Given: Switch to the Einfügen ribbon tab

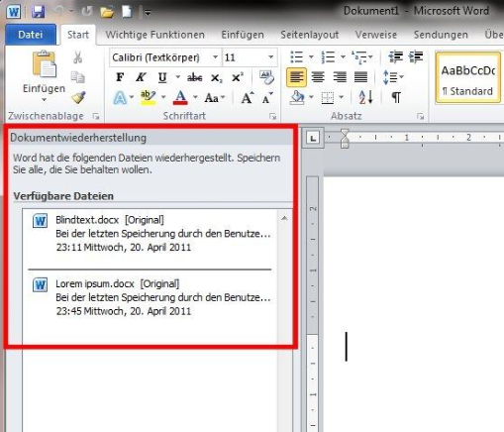Looking at the screenshot, I should coord(243,35).
